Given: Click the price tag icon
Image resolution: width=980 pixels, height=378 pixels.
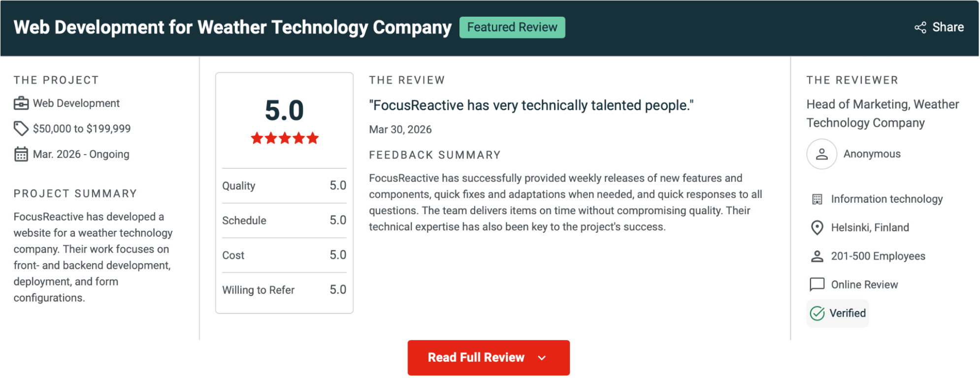Looking at the screenshot, I should coord(21,128).
